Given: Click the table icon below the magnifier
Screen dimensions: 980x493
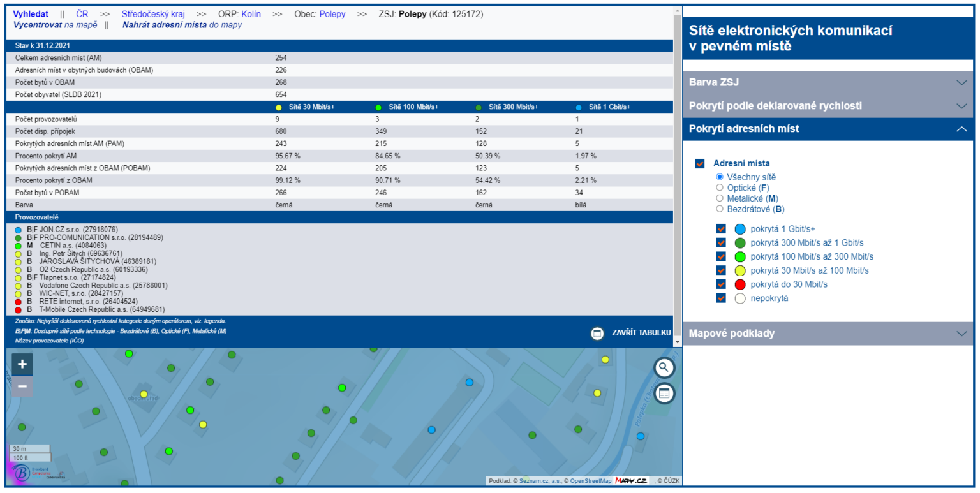Looking at the screenshot, I should point(664,394).
